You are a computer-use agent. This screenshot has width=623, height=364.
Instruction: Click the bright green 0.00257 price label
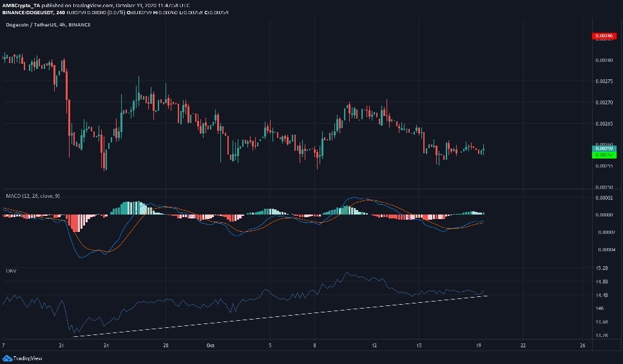[x=604, y=155]
